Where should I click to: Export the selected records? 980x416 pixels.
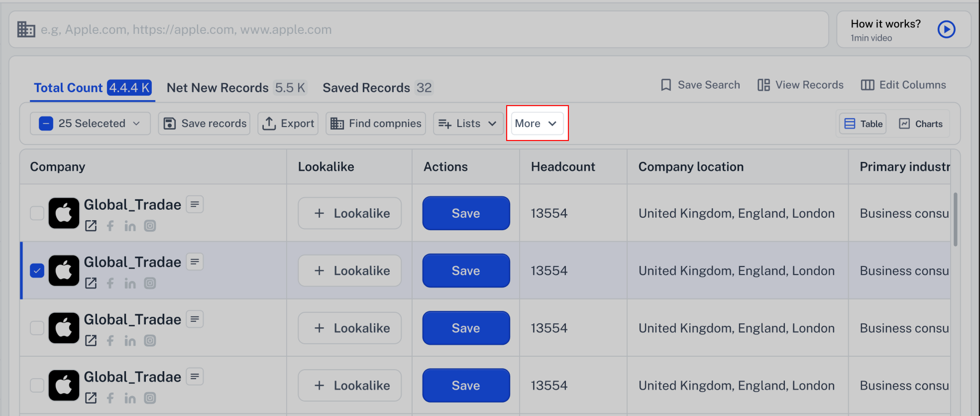[288, 123]
